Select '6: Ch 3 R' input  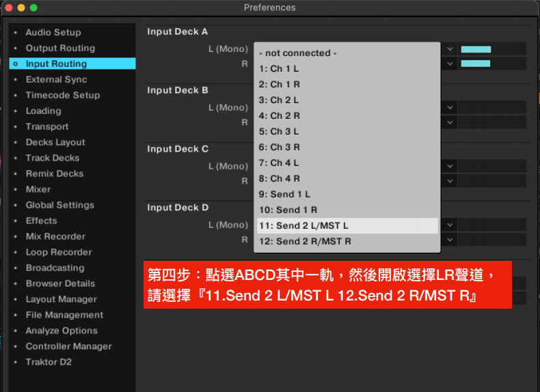347,148
